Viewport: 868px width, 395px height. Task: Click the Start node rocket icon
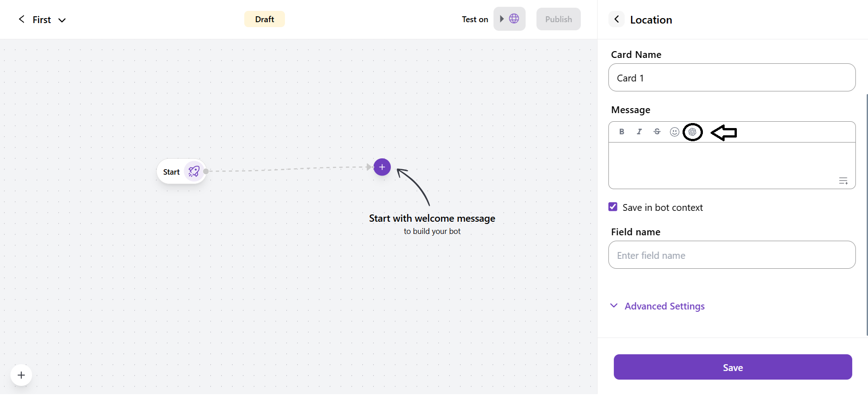(x=194, y=171)
